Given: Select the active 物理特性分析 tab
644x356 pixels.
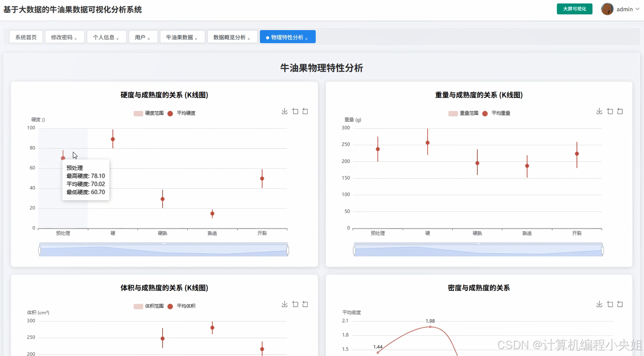Looking at the screenshot, I should [x=287, y=37].
